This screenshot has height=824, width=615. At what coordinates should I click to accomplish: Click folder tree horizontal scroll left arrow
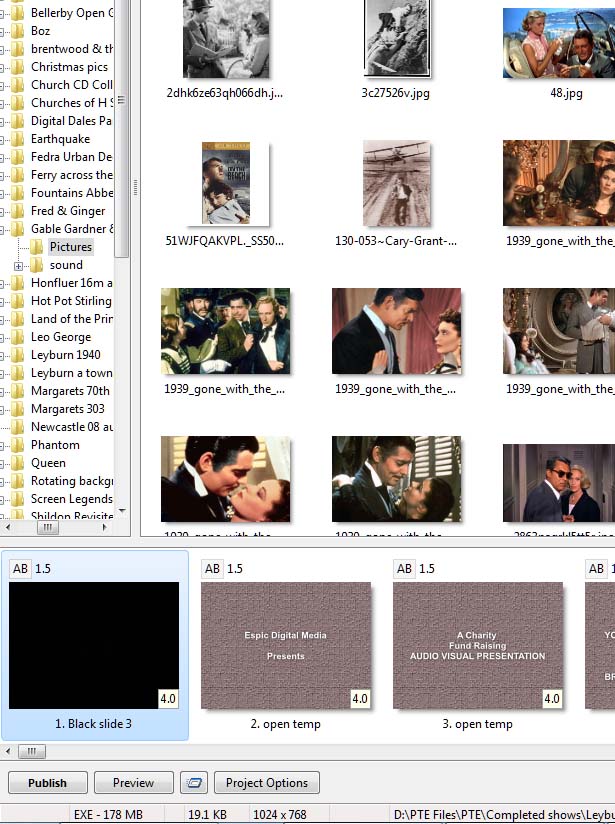coord(7,527)
